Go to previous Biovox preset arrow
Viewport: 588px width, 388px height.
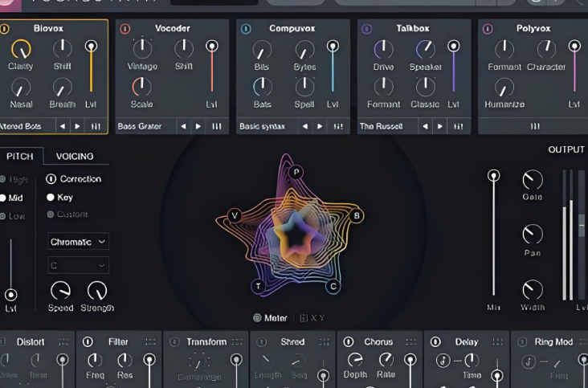coord(63,126)
